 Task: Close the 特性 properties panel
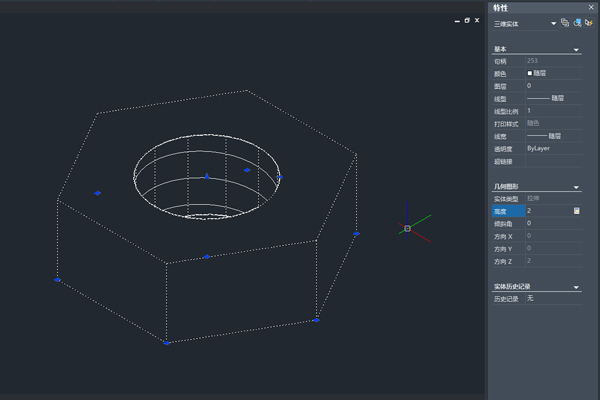[x=591, y=7]
